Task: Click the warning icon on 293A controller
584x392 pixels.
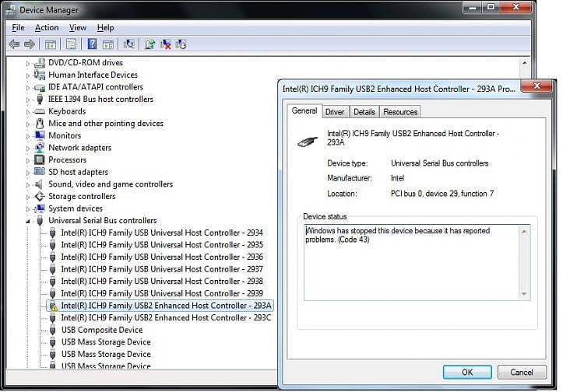Action: [x=55, y=308]
